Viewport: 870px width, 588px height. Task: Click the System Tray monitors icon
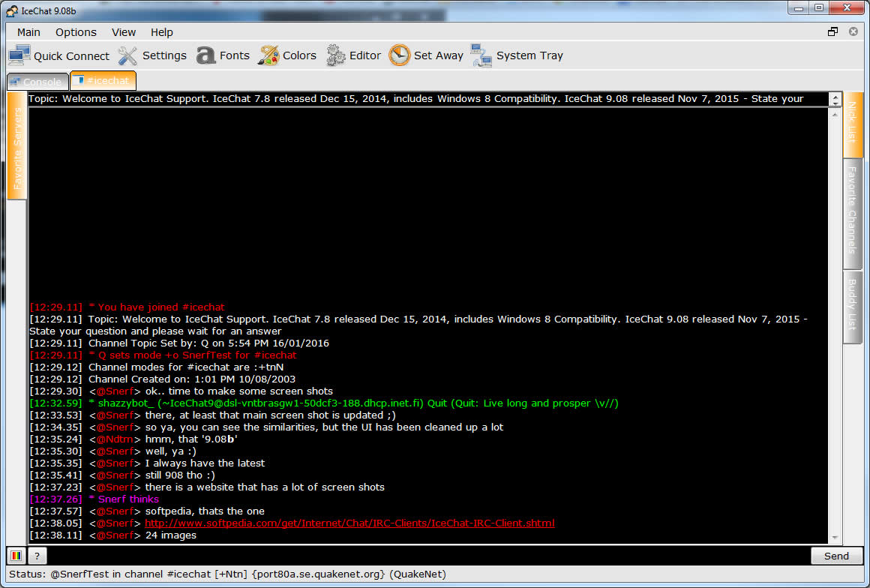pyautogui.click(x=481, y=55)
